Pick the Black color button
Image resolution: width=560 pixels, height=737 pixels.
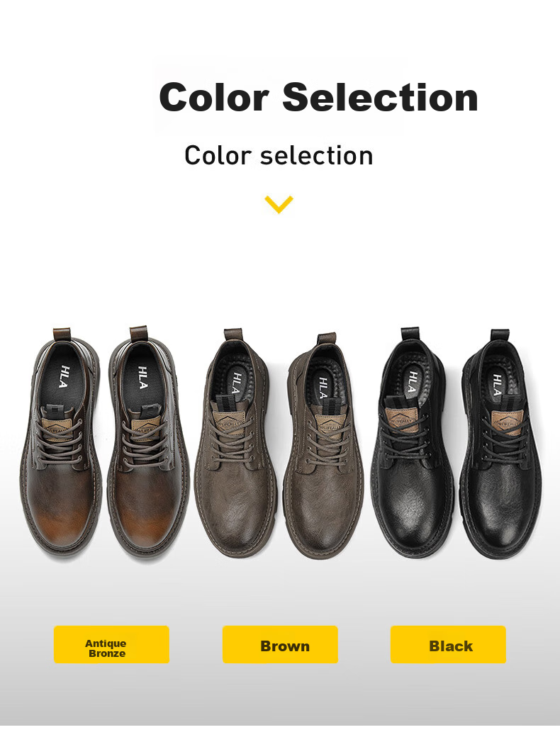448,644
